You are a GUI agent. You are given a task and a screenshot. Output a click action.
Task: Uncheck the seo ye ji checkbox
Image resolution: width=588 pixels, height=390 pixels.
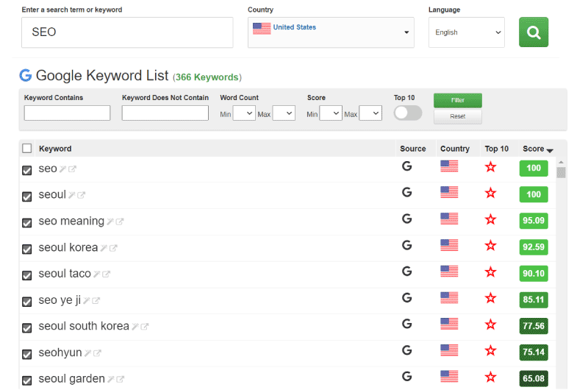pos(27,302)
